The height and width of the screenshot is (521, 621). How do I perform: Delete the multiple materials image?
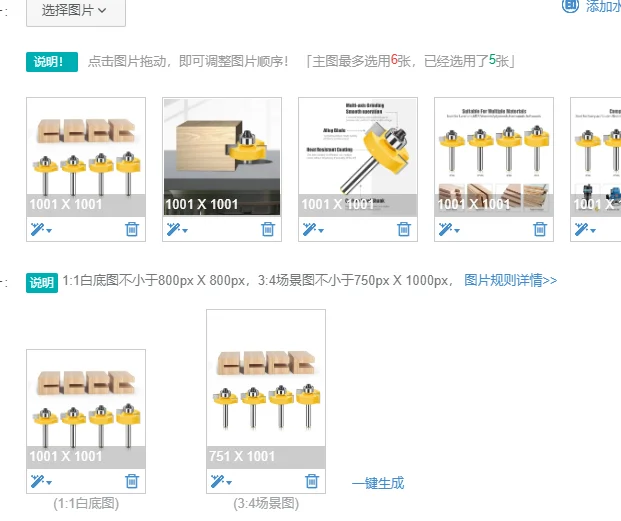[x=540, y=229]
